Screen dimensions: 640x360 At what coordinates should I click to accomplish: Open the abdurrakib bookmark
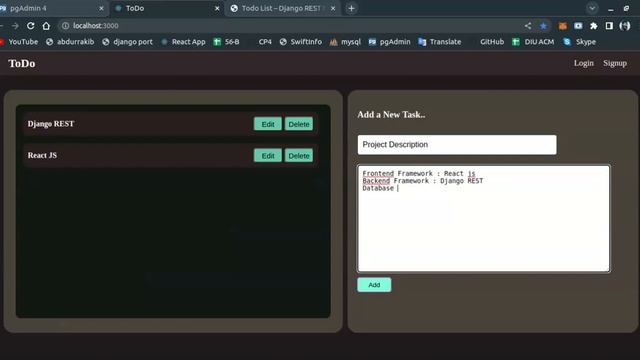coord(70,42)
